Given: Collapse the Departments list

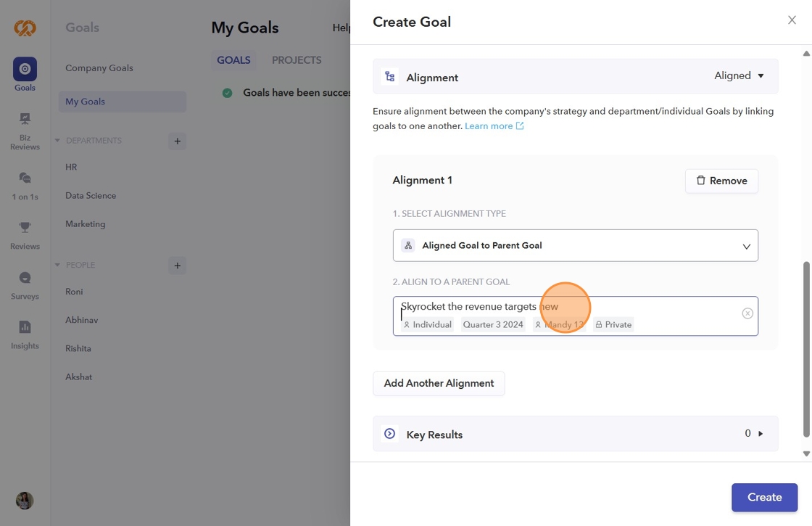Looking at the screenshot, I should coord(58,141).
